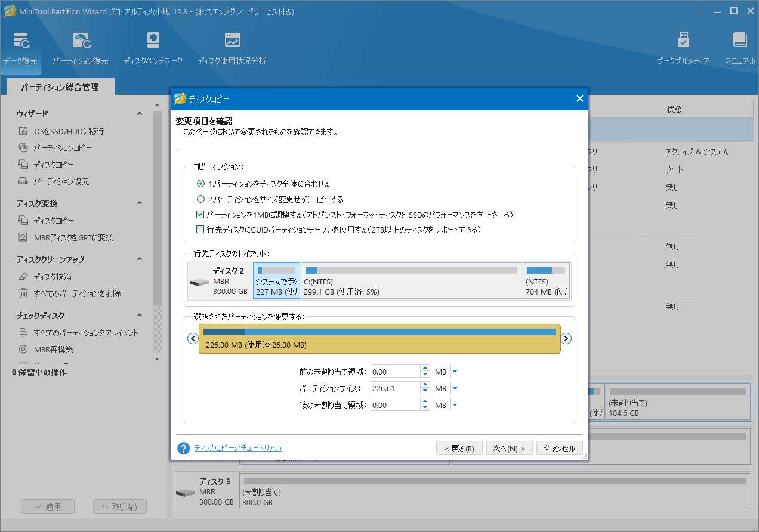The image size is (759, 532).
Task: Launch the ディスクベンチマーク tool
Action: click(x=153, y=41)
